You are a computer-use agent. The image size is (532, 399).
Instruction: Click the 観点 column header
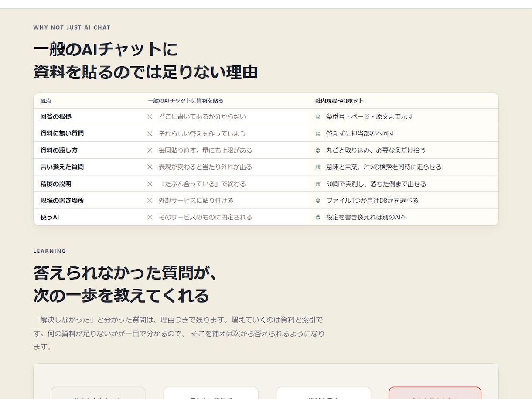point(46,101)
